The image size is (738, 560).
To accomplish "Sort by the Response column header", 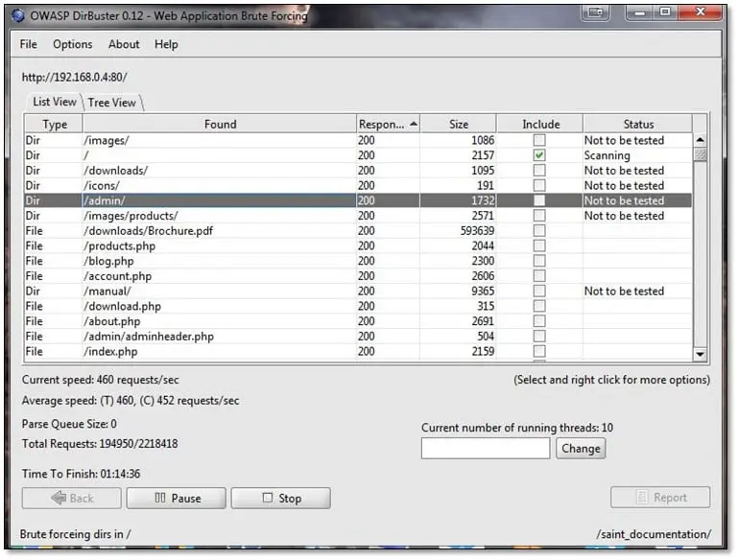I will 387,124.
